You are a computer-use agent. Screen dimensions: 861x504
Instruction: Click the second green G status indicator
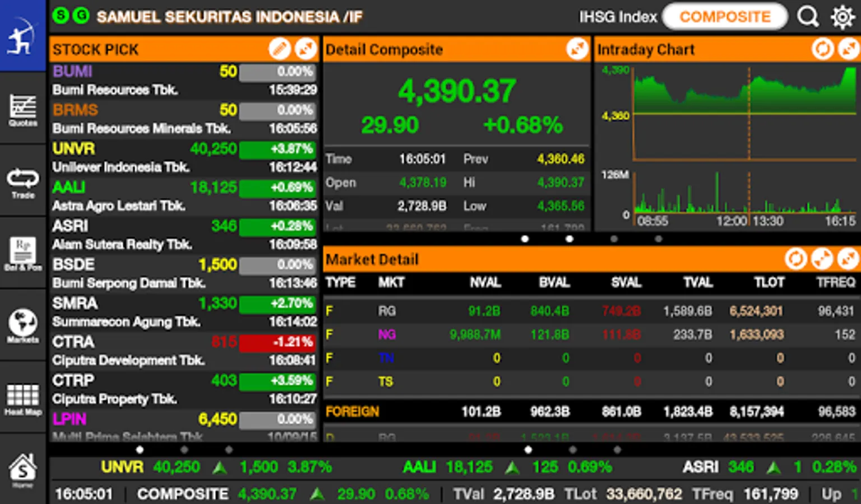click(81, 16)
